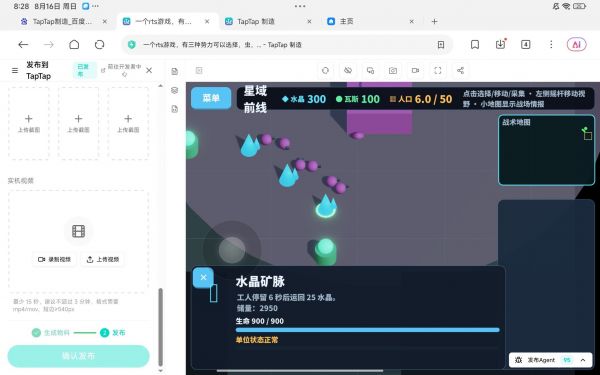Reload the current page
The width and height of the screenshot is (600, 375).
99,45
